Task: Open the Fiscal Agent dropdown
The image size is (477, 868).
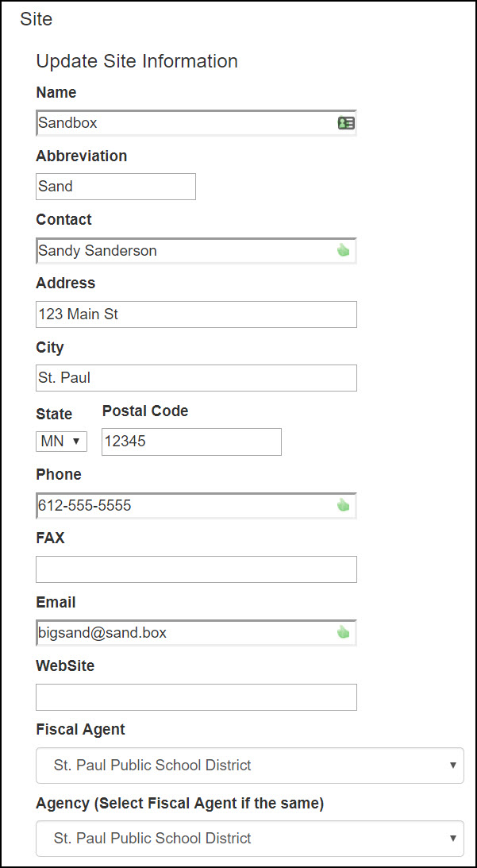Action: 250,765
